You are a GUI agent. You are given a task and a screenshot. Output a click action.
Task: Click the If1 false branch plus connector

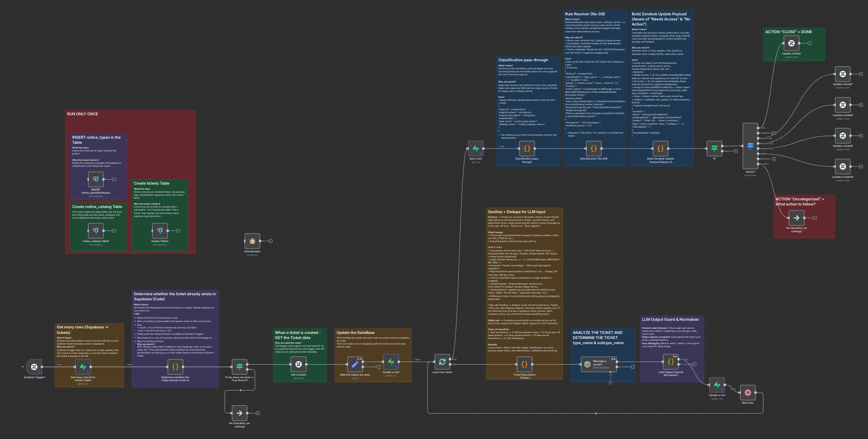click(736, 151)
